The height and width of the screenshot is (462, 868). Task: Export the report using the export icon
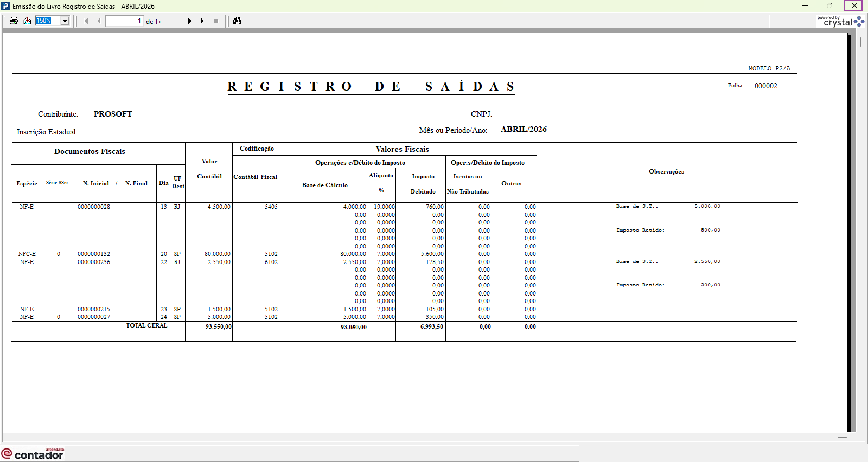[27, 21]
